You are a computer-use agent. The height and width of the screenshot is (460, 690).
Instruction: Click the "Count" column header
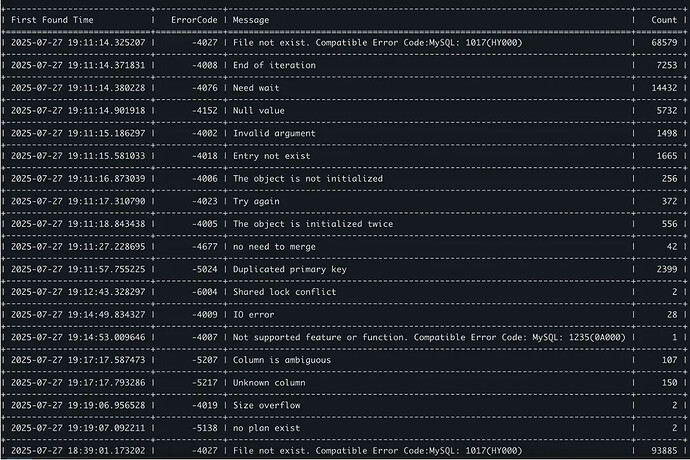point(664,20)
